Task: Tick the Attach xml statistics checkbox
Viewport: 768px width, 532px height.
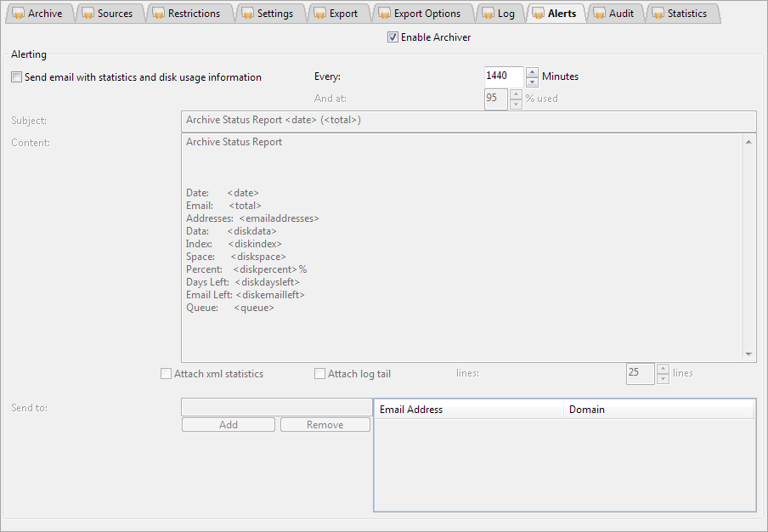Action: tap(167, 374)
